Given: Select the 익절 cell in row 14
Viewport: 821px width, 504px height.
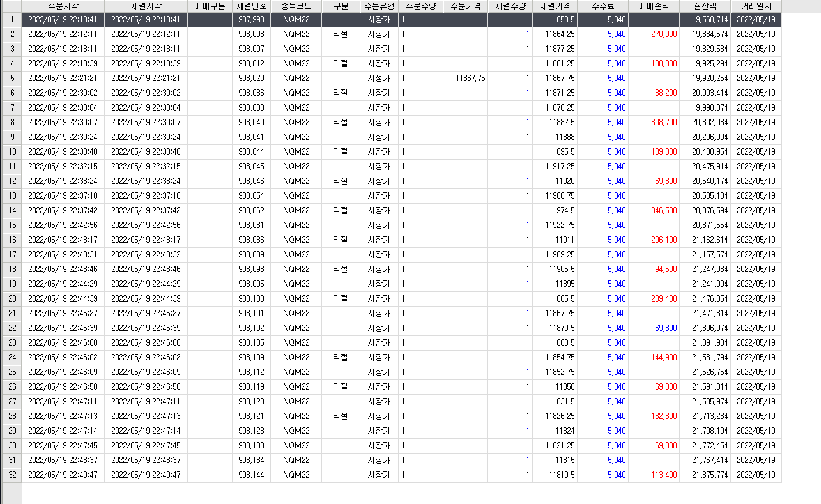Looking at the screenshot, I should pyautogui.click(x=341, y=210).
